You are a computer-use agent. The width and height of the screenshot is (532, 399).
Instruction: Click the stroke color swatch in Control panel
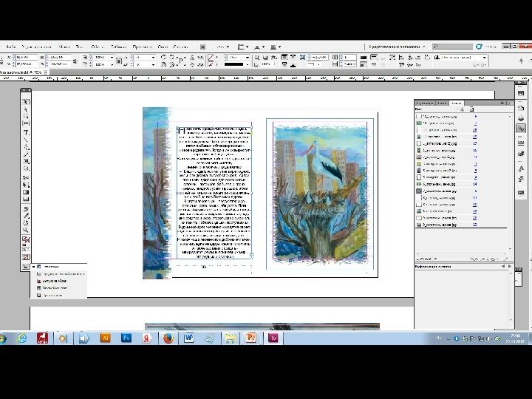pos(211,64)
